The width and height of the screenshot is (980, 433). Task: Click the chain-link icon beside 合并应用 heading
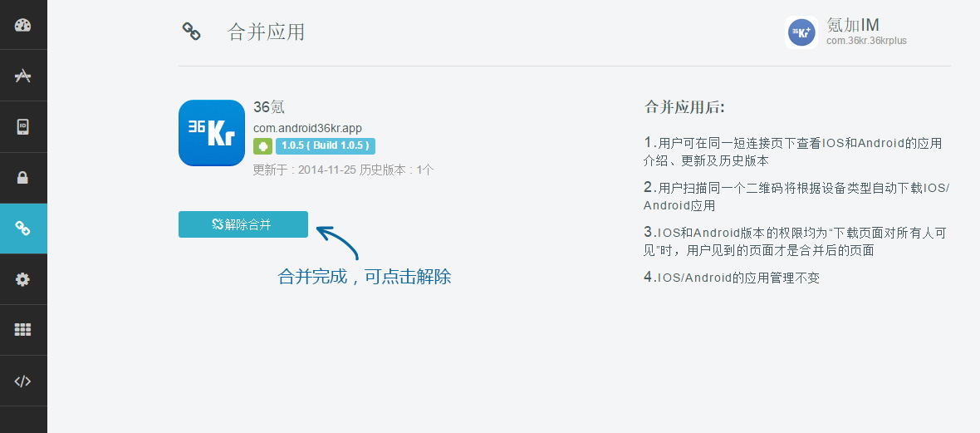coord(191,32)
